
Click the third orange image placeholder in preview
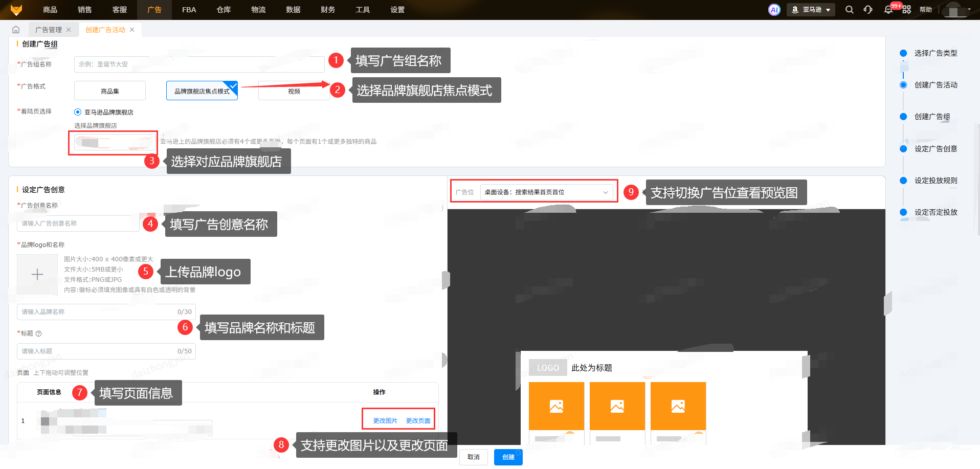click(678, 406)
